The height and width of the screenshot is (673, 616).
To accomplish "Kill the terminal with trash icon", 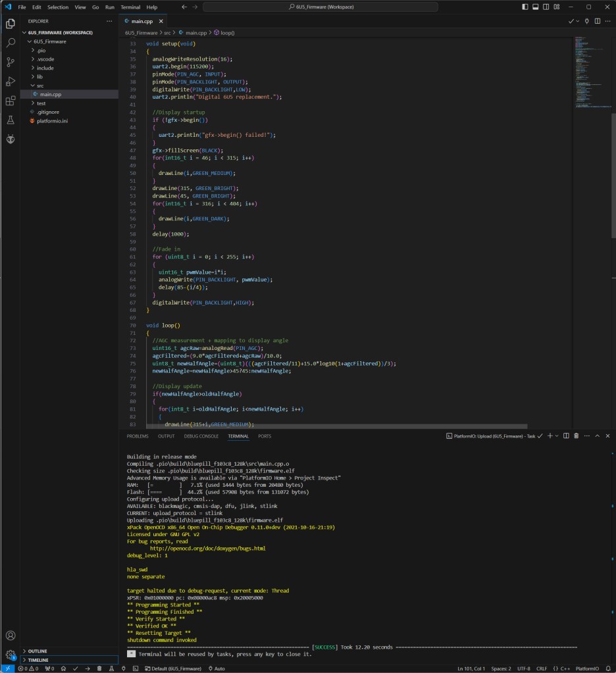I will point(577,436).
